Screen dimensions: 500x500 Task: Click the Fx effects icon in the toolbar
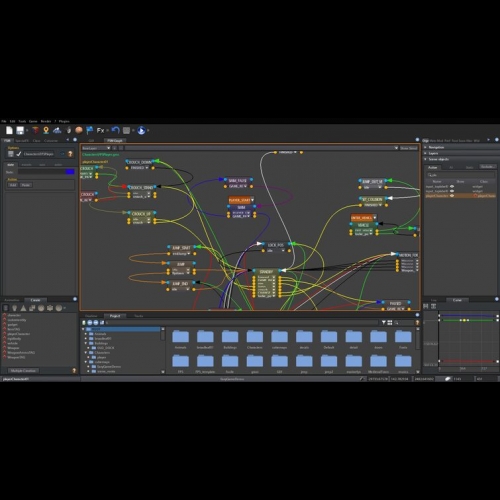101,130
